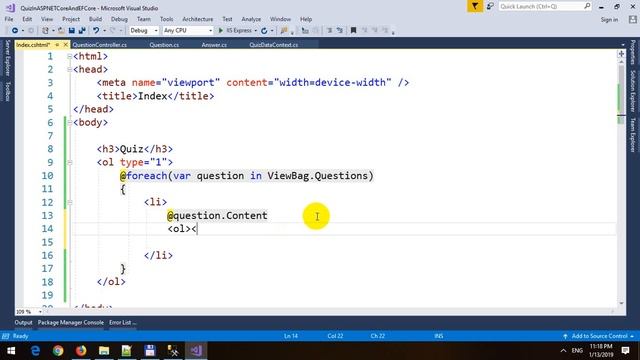Collapse the li block on line 12
The width and height of the screenshot is (640, 360).
point(69,202)
